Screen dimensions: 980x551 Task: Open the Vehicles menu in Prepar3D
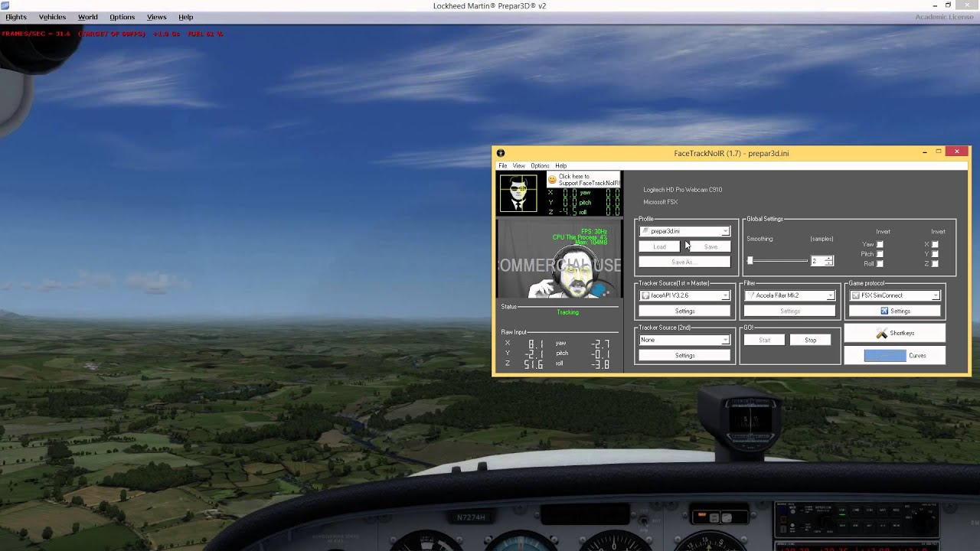52,17
